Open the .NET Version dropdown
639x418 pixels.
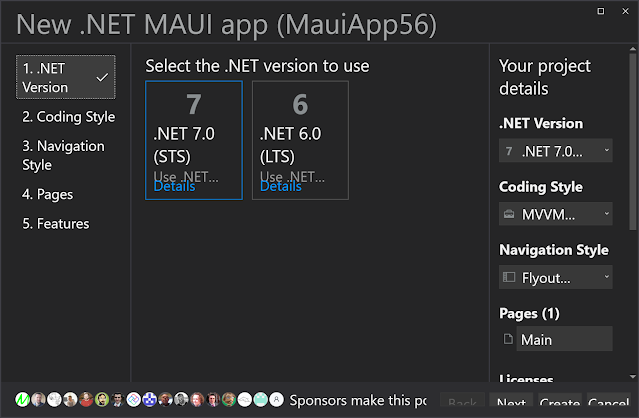pyautogui.click(x=555, y=151)
